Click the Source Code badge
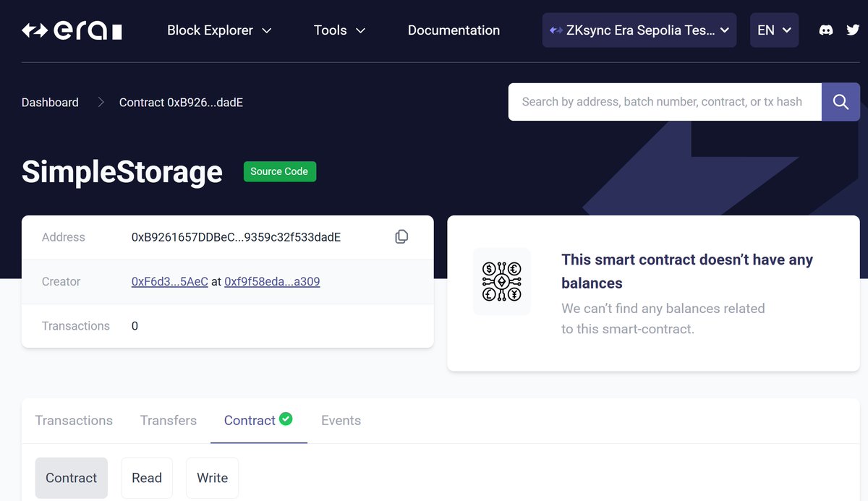This screenshot has height=501, width=868. coord(279,171)
